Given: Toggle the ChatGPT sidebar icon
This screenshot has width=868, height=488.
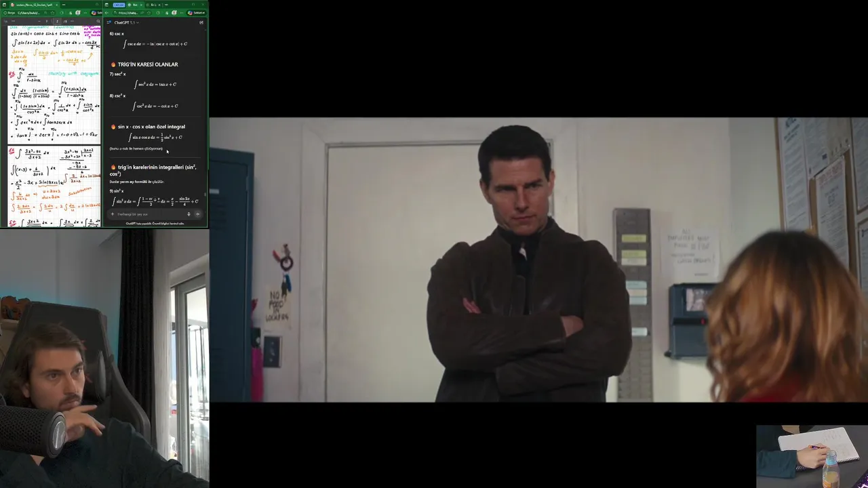Looking at the screenshot, I should click(x=108, y=22).
